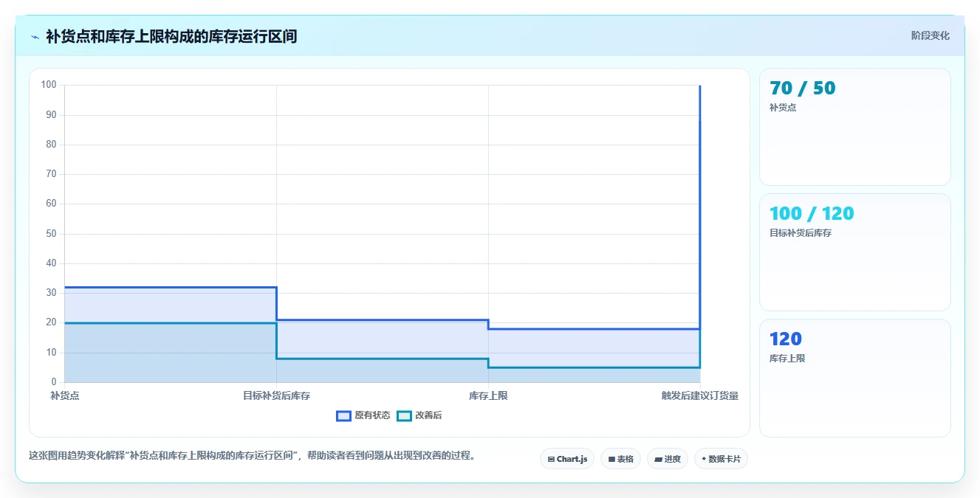Screen dimensions: 980x498
Task: Select the 120 库存上限 card
Action: [854, 378]
